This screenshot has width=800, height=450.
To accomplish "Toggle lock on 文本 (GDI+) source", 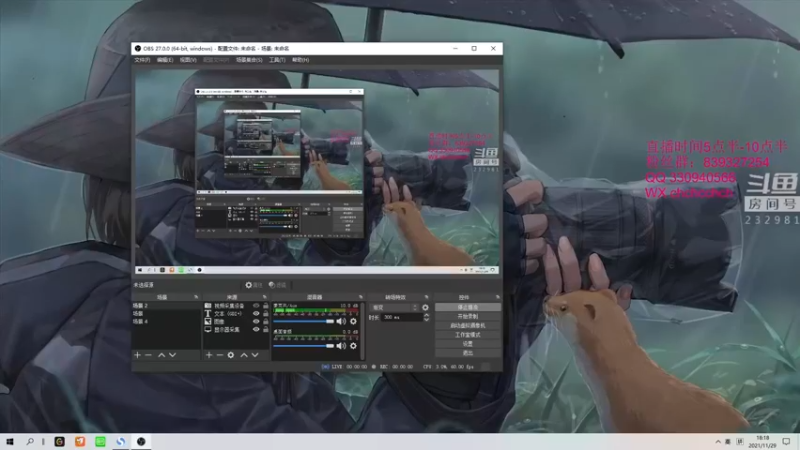I will [x=265, y=313].
